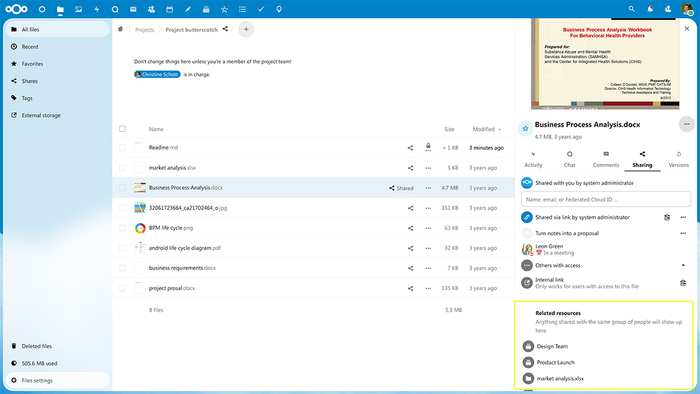Open the Photos app icon
The image size is (700, 394).
coord(79,9)
